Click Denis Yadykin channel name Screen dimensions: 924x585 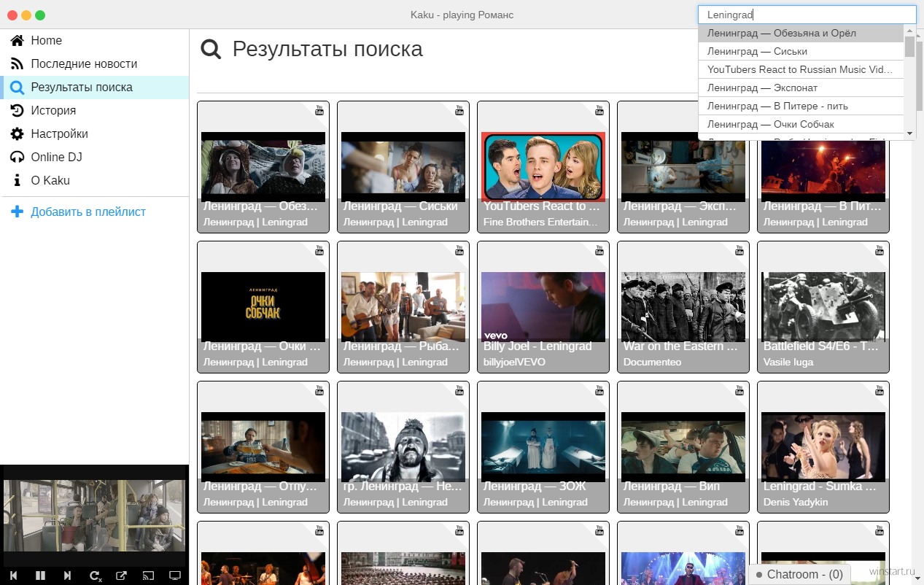(x=795, y=503)
